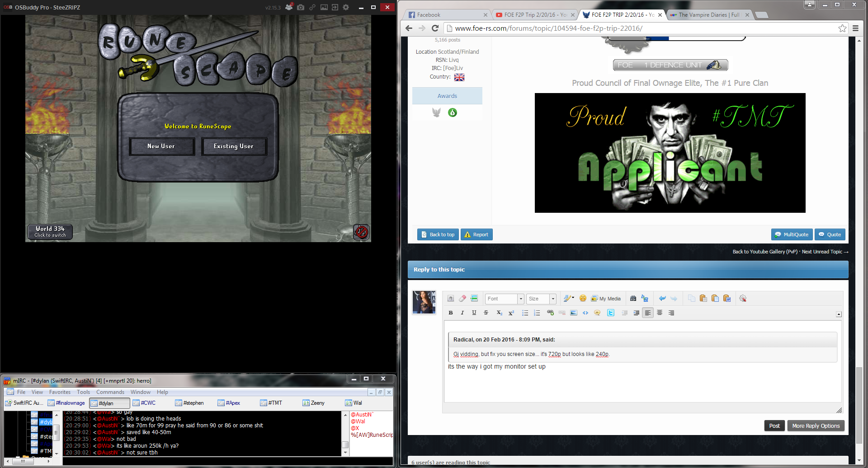Screen dimensions: 868x468
Task: Switch to The Vampire Diaries tab
Action: (709, 15)
